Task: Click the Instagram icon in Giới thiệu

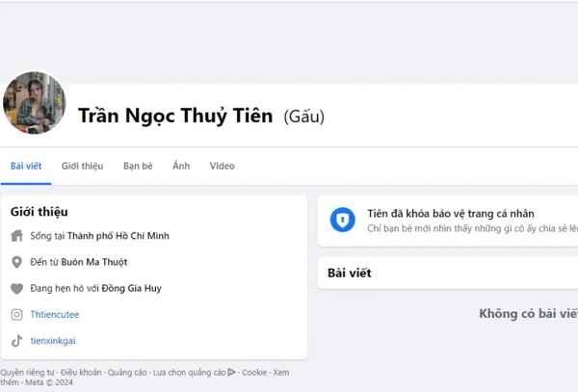Action: 16,315
